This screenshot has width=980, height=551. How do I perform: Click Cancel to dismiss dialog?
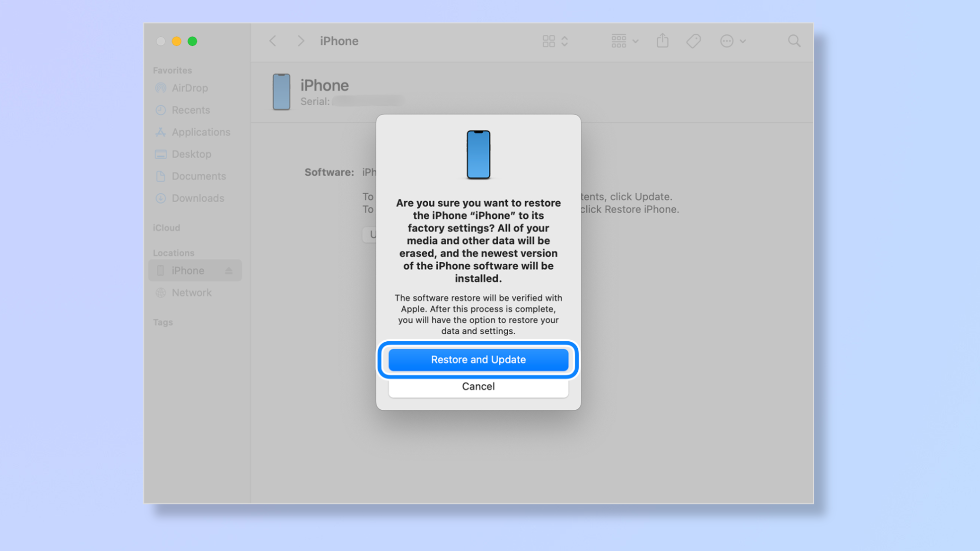click(x=479, y=386)
